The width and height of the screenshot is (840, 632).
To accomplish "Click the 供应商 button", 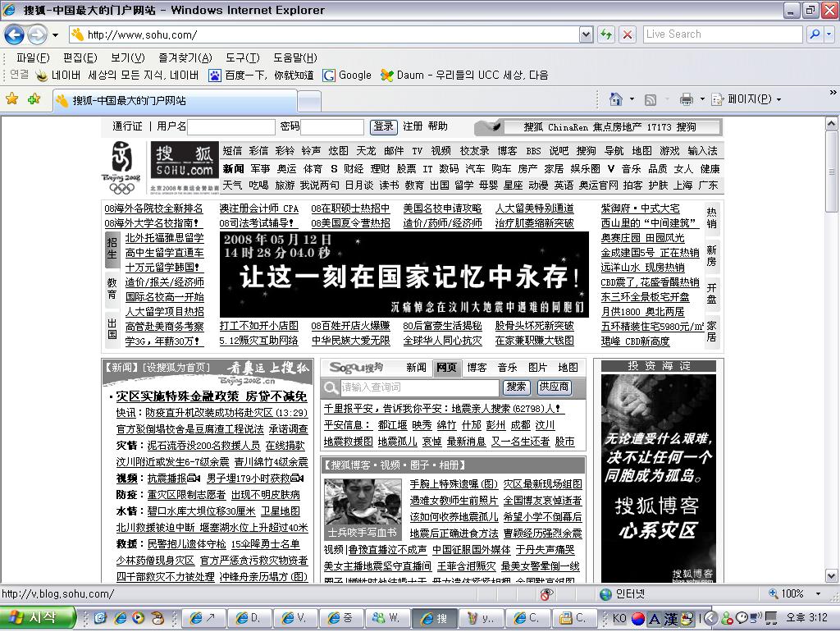I will 554,387.
